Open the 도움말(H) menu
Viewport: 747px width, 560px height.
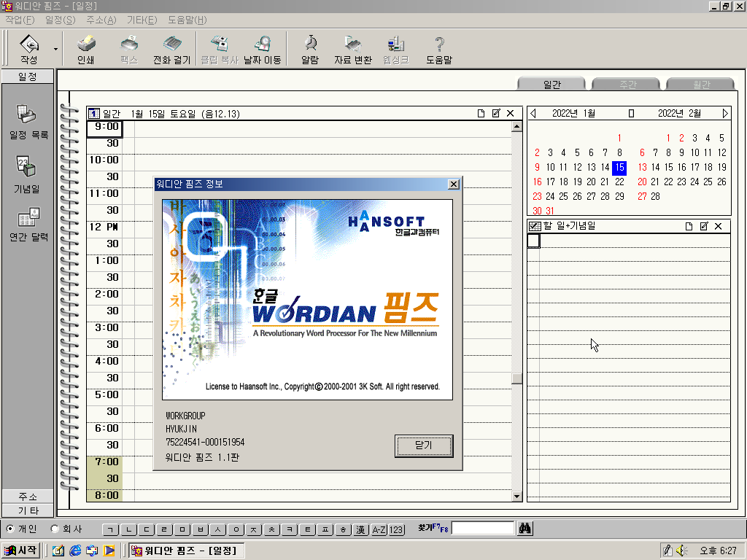187,20
